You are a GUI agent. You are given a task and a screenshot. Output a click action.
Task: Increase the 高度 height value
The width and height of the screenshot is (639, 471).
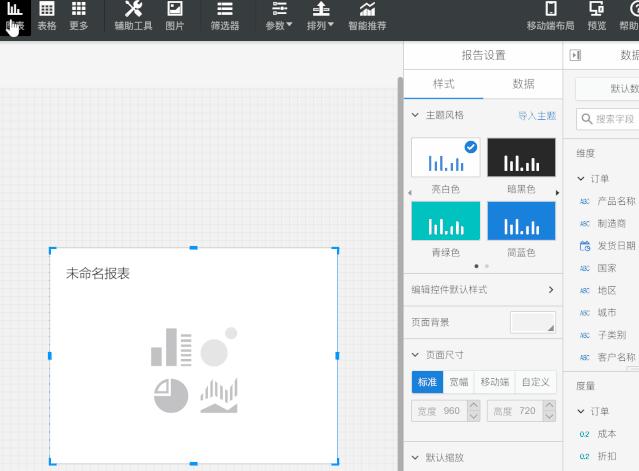click(549, 405)
